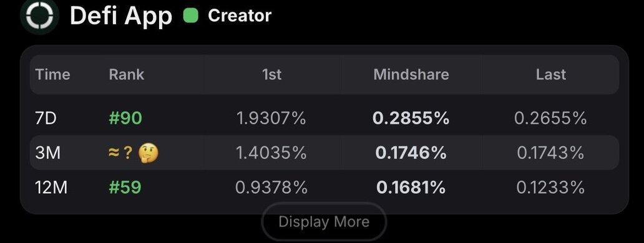Click the bold 0.2855% mindshare value
This screenshot has height=243, width=644.
point(411,118)
